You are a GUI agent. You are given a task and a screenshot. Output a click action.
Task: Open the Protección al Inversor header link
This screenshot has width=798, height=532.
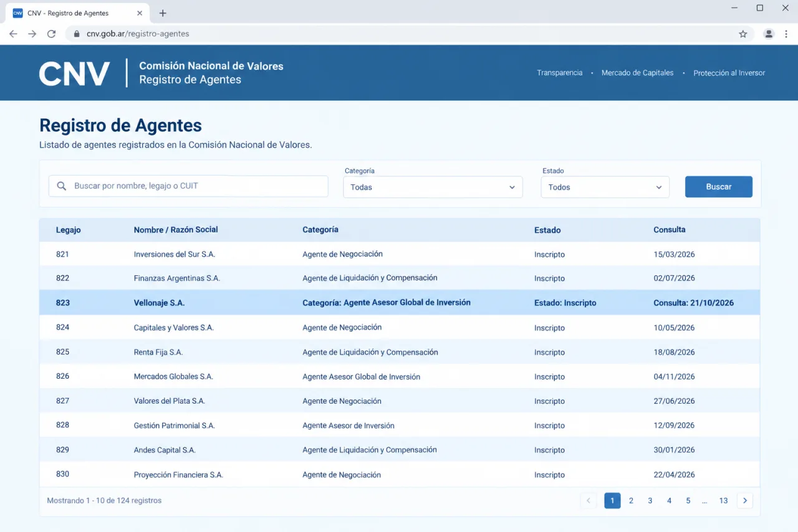pos(729,73)
